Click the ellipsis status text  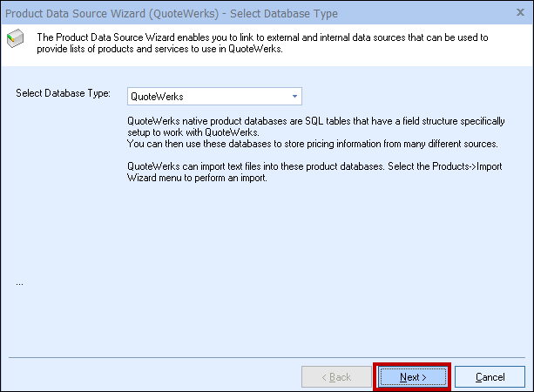19,283
